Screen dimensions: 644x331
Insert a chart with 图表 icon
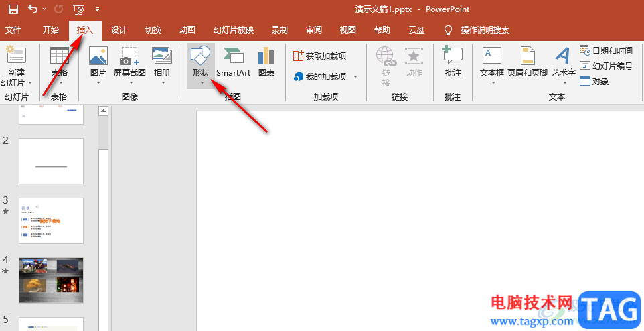coord(266,62)
